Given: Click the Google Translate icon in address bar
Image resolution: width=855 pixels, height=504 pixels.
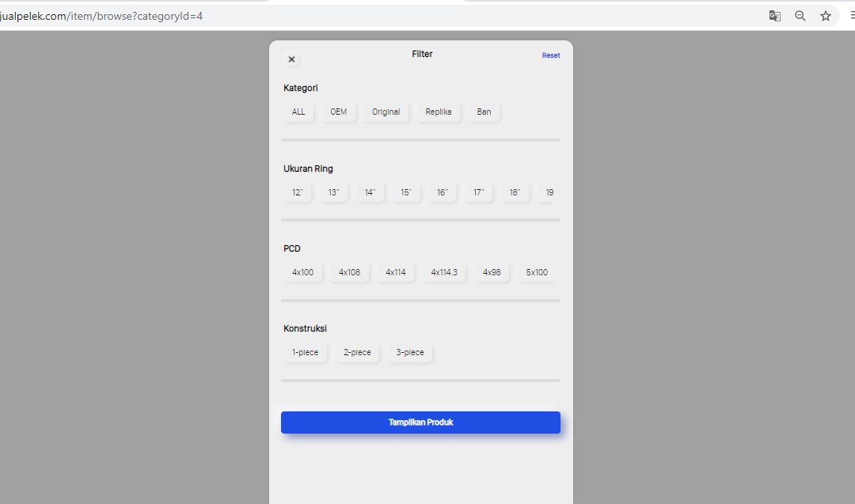Looking at the screenshot, I should click(x=775, y=16).
